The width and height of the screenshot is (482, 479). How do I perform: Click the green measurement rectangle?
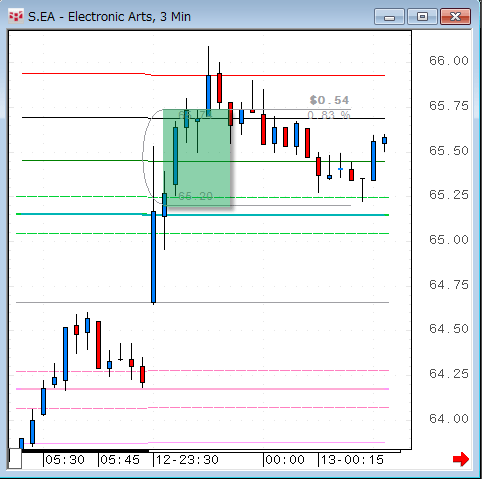pos(197,158)
